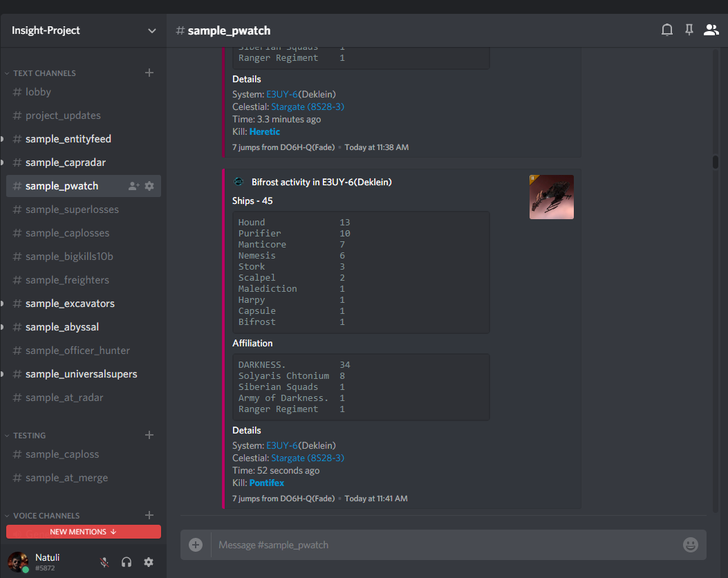This screenshot has height=578, width=728.
Task: Open notification settings bell icon
Action: click(x=666, y=30)
